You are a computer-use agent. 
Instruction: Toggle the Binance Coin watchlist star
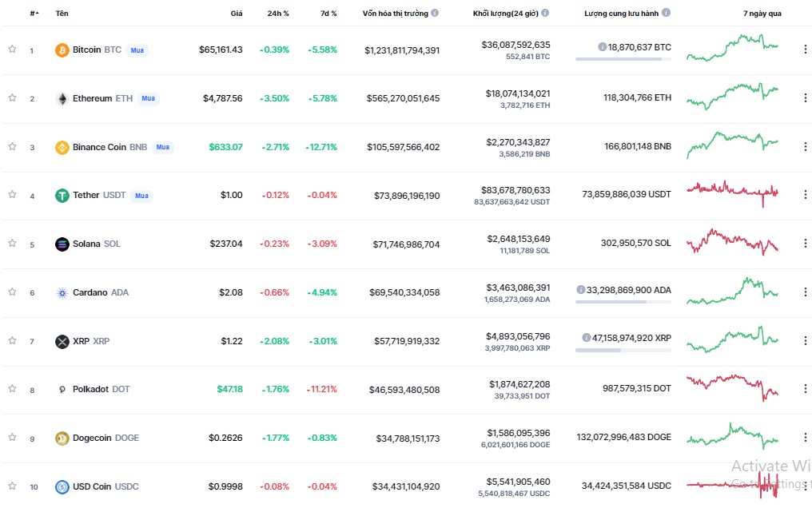pyautogui.click(x=12, y=146)
